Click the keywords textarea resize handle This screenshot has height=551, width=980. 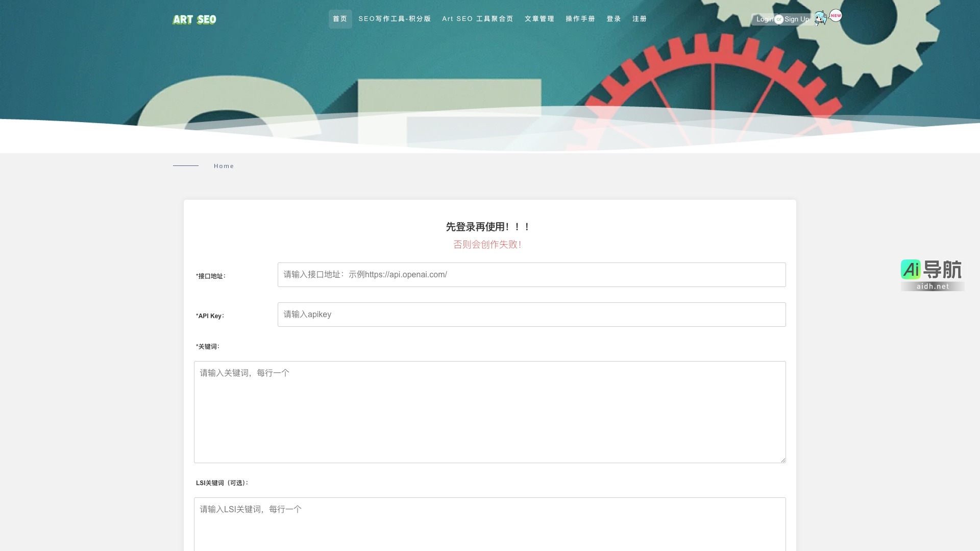click(783, 460)
